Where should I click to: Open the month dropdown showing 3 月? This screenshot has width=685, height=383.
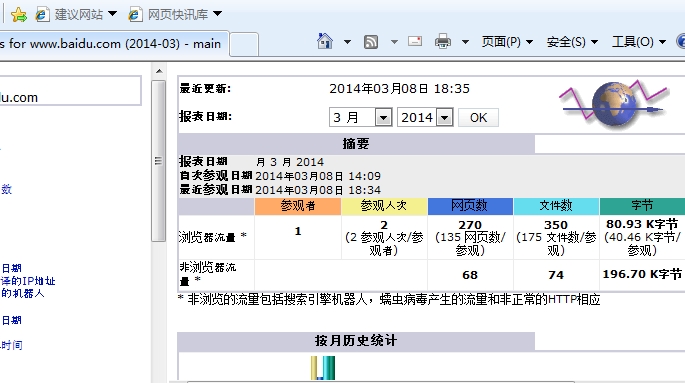pos(361,117)
